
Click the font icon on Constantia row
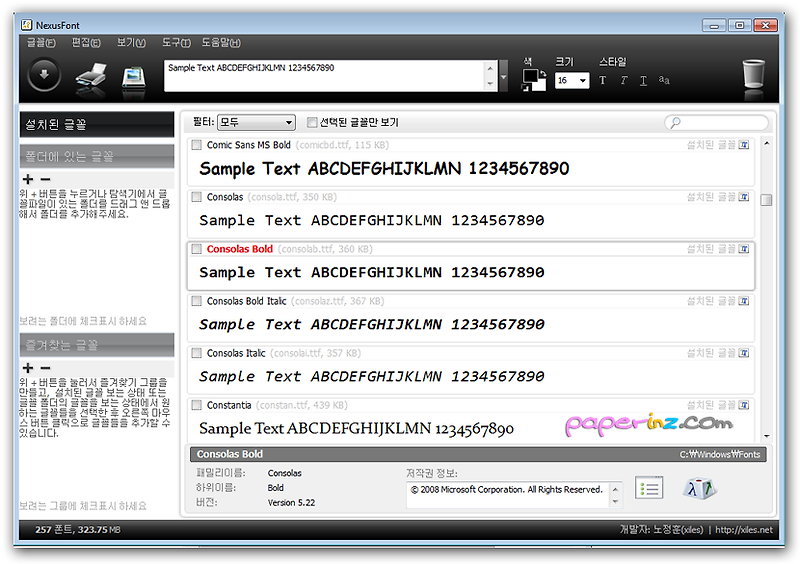pos(744,405)
